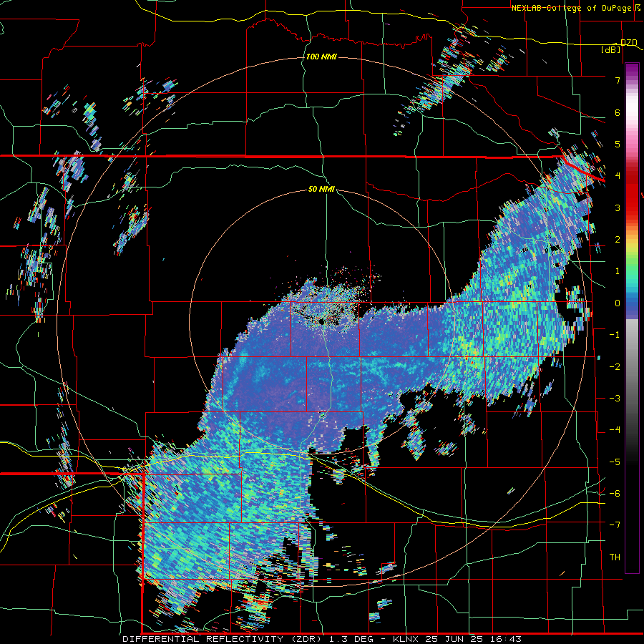Viewport: 644px width, 644px height.
Task: Click the '2' value on the dB scale
Action: 618,240
